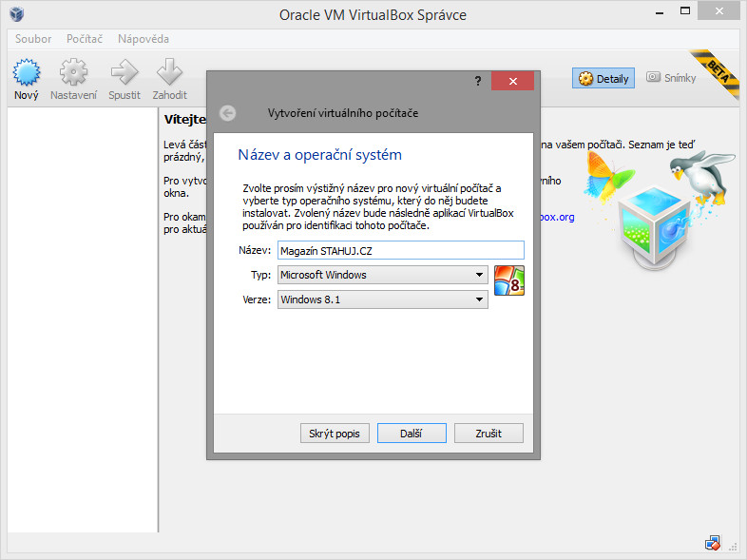The height and width of the screenshot is (560, 747).
Task: Click the wizard help question mark
Action: 478,81
